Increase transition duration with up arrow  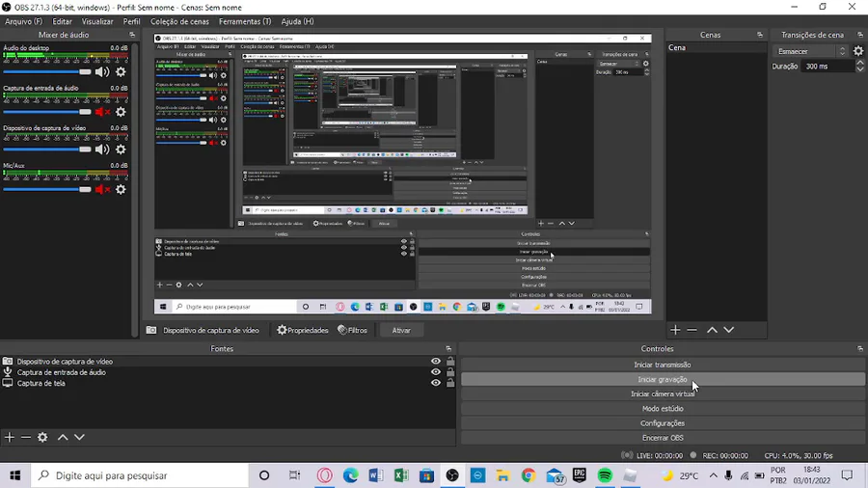tap(859, 63)
